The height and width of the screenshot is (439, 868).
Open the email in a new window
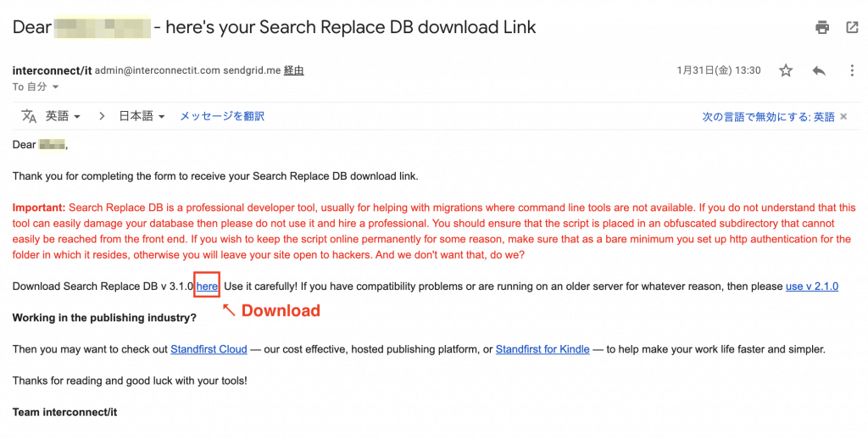[852, 27]
